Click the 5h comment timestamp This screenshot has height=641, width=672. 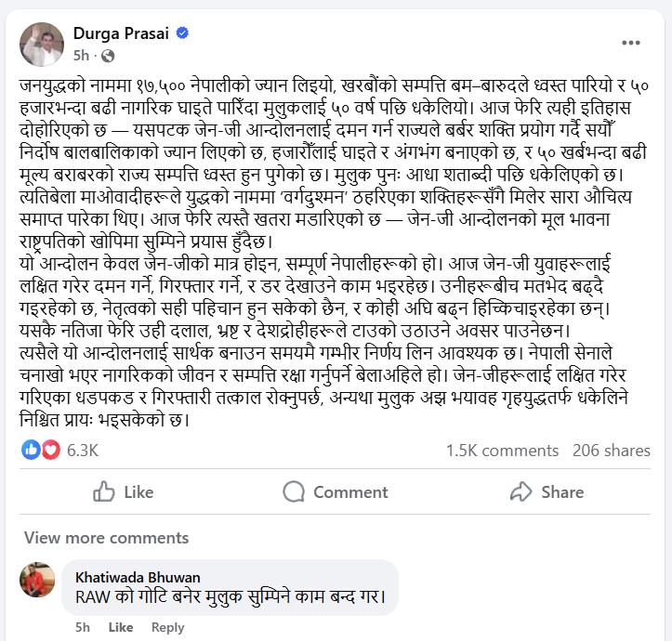click(83, 627)
